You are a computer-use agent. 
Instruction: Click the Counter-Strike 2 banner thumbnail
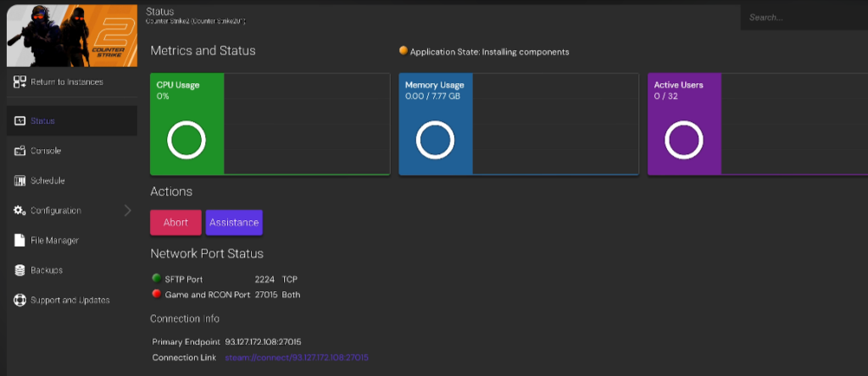(x=71, y=35)
